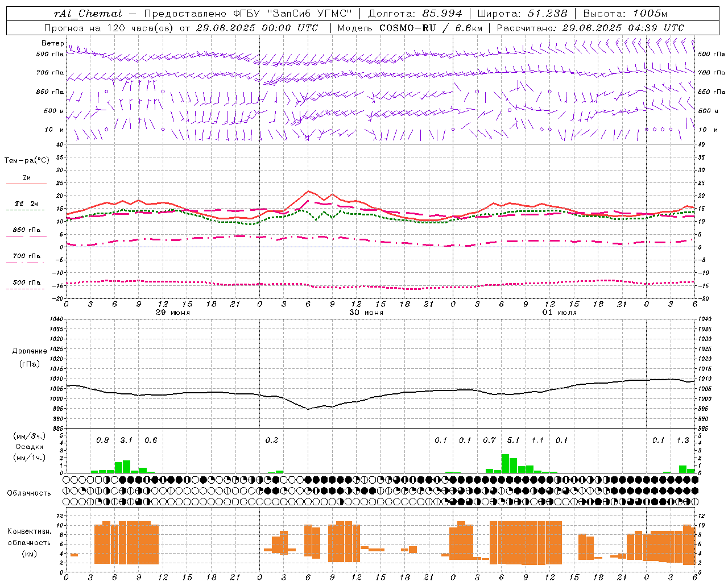Click the 5.1 precipitation total value

click(x=513, y=440)
